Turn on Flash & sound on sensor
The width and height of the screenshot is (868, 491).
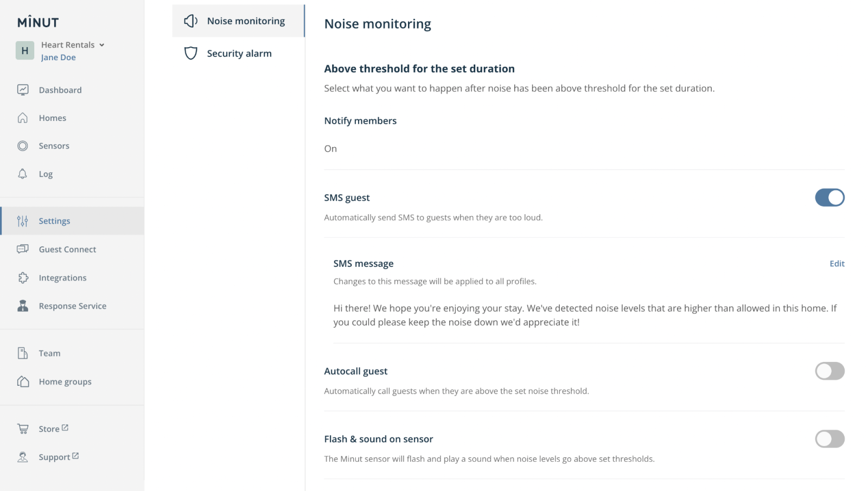click(829, 439)
